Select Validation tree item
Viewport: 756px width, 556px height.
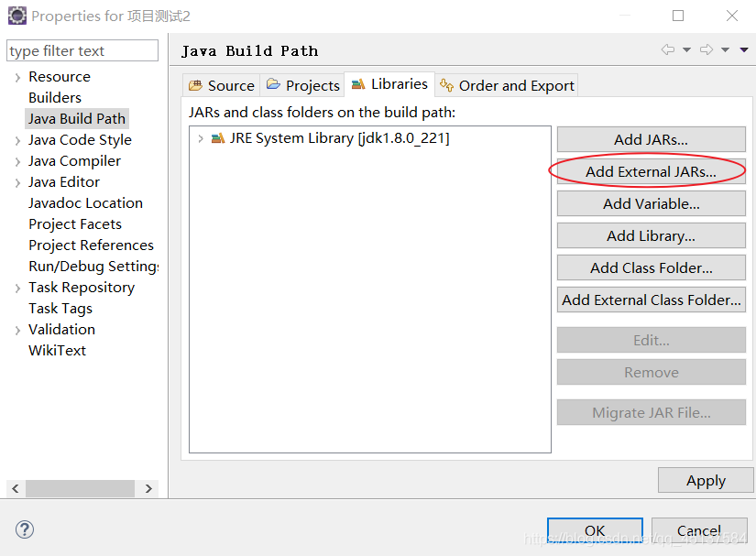[x=61, y=330]
